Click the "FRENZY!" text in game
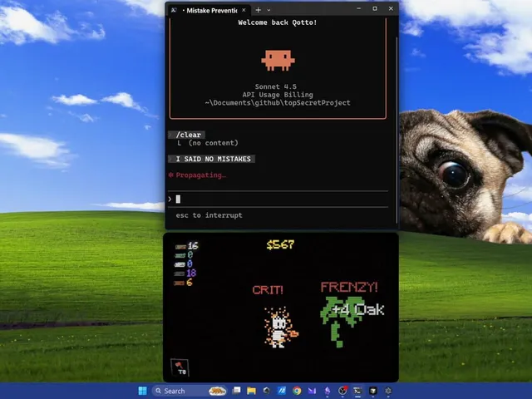This screenshot has width=532, height=399. 349,287
